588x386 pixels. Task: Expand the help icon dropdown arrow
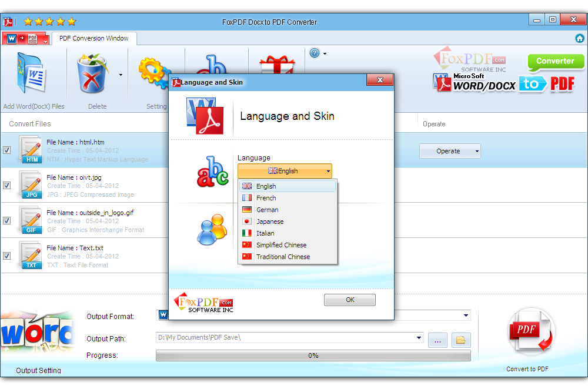[x=325, y=53]
